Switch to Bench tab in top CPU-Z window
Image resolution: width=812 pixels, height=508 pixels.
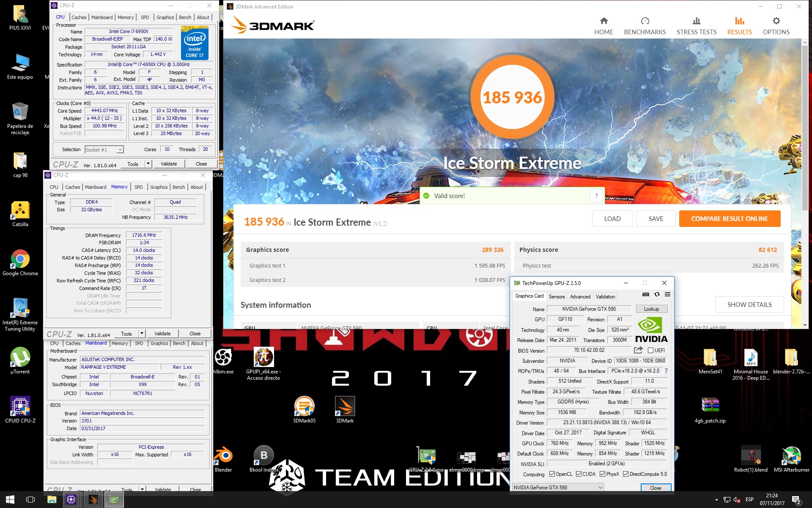185,17
